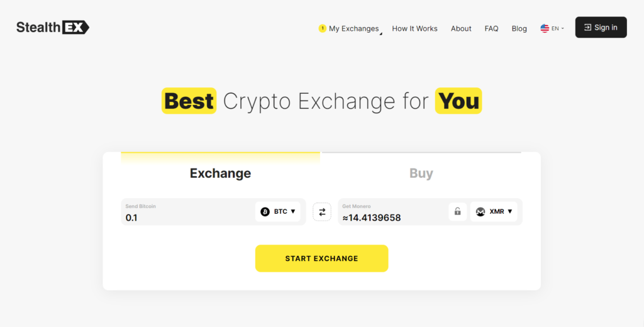Image resolution: width=644 pixels, height=327 pixels.
Task: Open the FAQ link
Action: coord(491,28)
